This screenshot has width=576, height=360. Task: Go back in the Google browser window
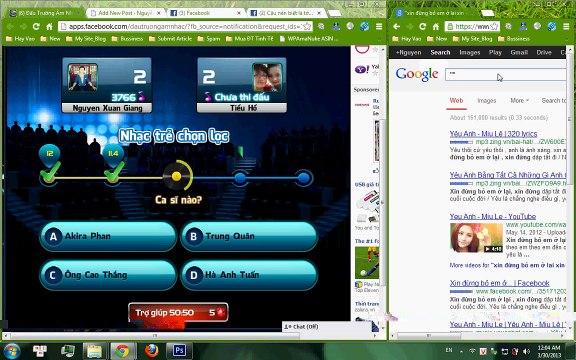(x=396, y=26)
